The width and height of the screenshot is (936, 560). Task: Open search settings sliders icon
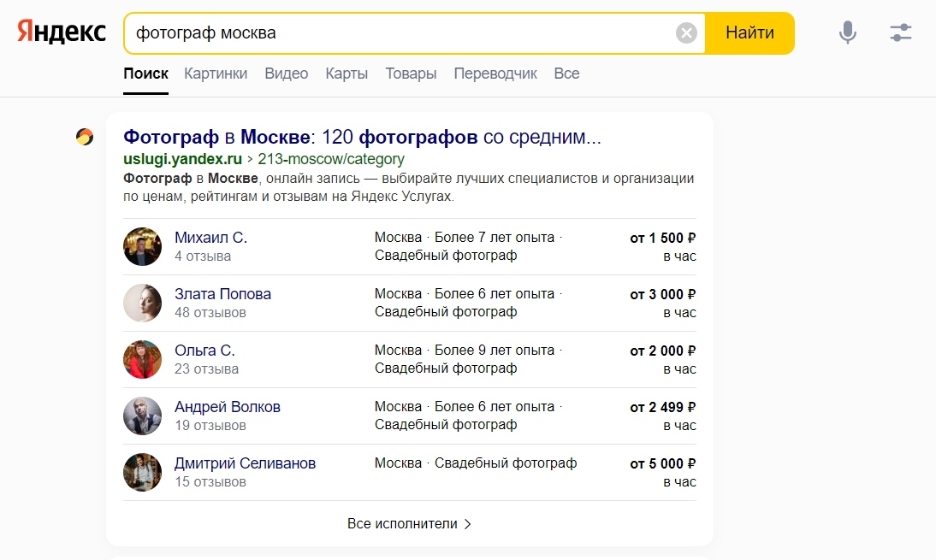(x=901, y=33)
